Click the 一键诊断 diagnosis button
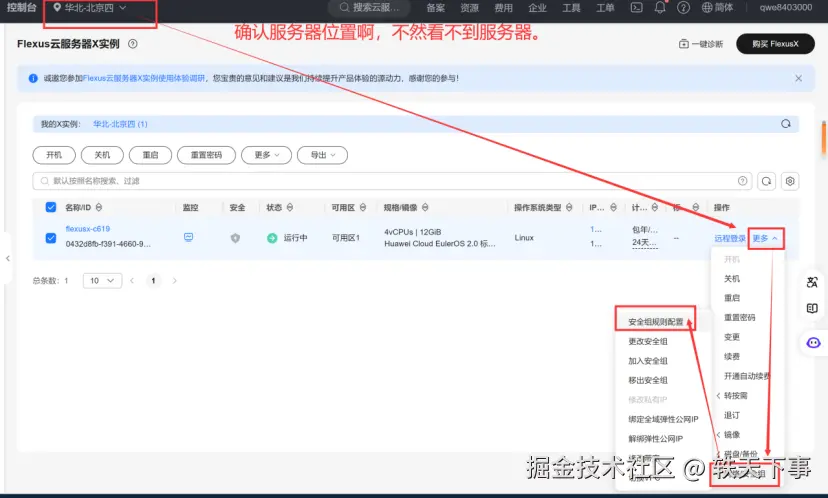Image resolution: width=828 pixels, height=498 pixels. pyautogui.click(x=701, y=44)
